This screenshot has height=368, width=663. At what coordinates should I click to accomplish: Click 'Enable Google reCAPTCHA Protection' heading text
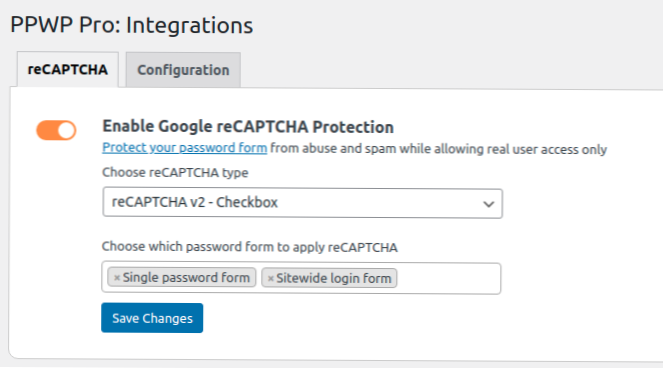coord(248,126)
